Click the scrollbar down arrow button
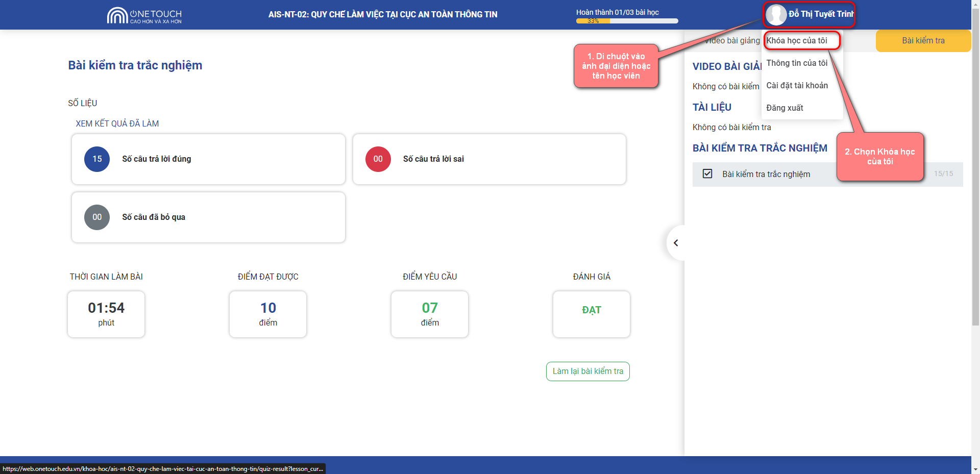Image resolution: width=980 pixels, height=474 pixels. pyautogui.click(x=975, y=469)
